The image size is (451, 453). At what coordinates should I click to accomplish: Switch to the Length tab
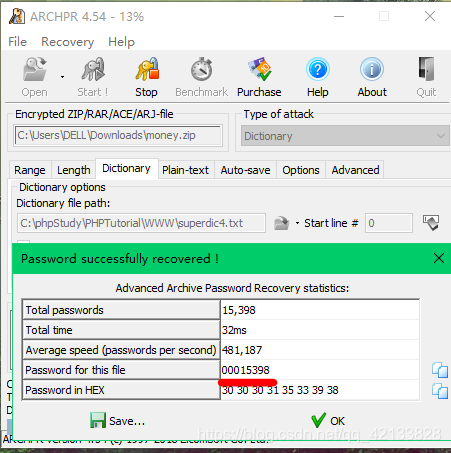(x=74, y=170)
